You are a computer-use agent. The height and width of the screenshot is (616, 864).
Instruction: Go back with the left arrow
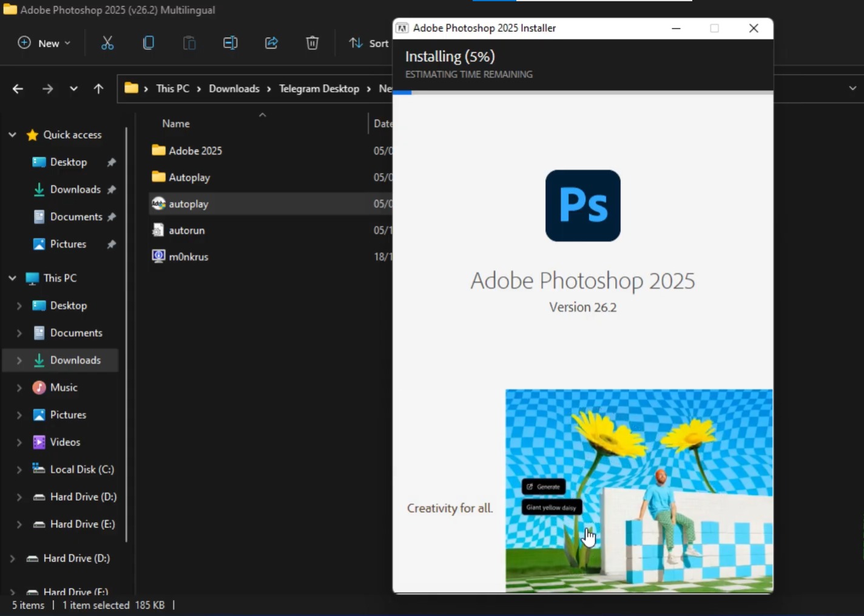(18, 89)
